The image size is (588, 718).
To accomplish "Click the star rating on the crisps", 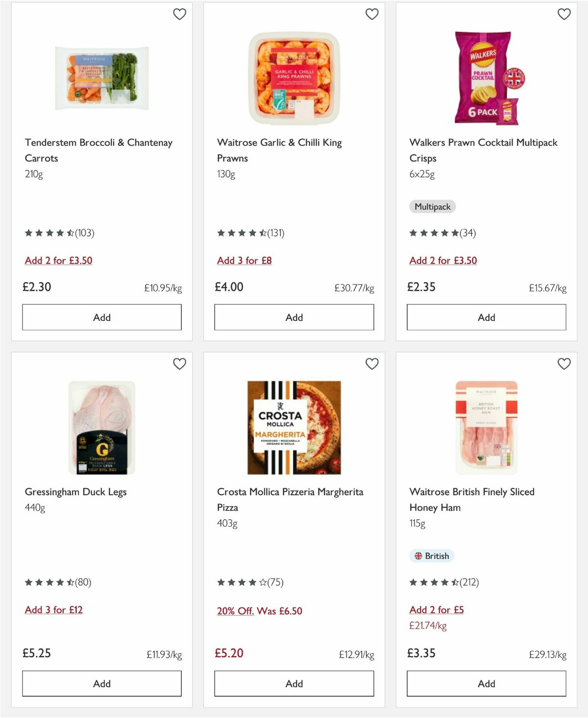I will coord(434,233).
